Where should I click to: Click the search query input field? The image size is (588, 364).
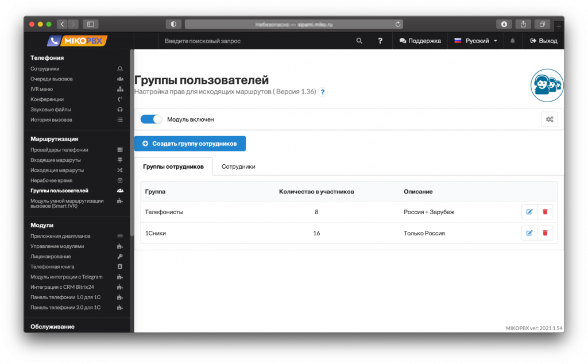(253, 41)
